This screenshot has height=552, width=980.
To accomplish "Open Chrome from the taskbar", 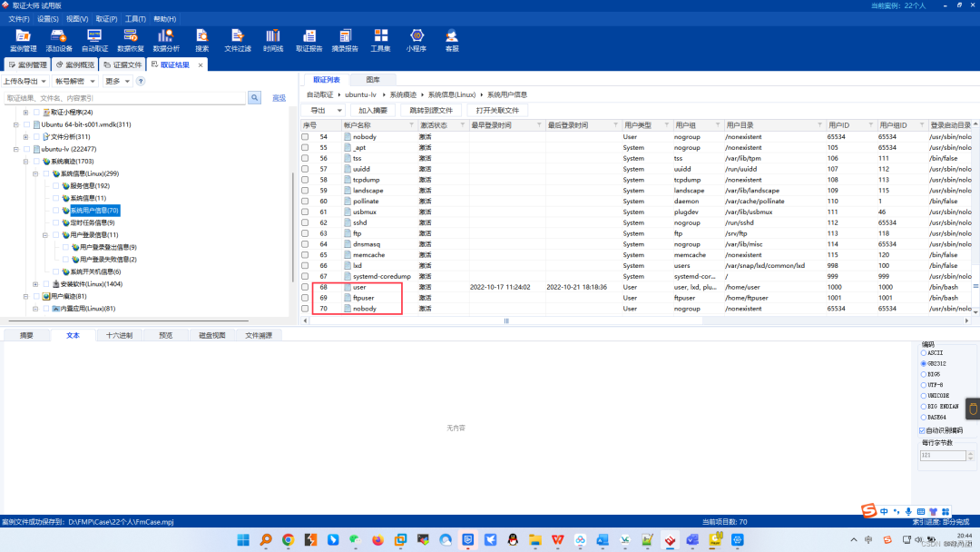I will [x=289, y=540].
